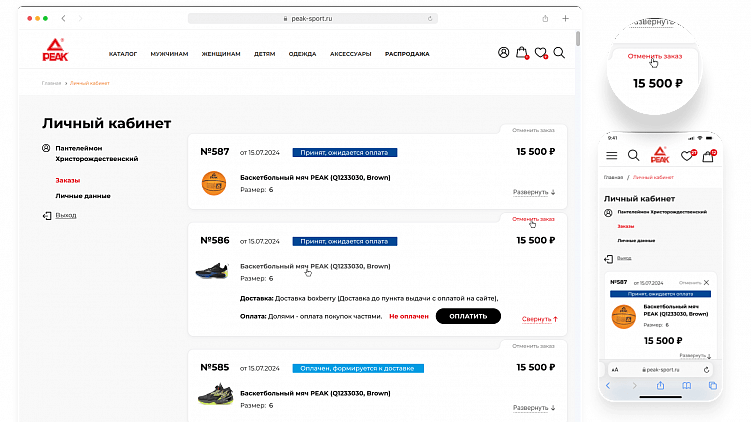751x422 pixels.
Task: Expand order №587 with Развернуть
Action: [534, 191]
